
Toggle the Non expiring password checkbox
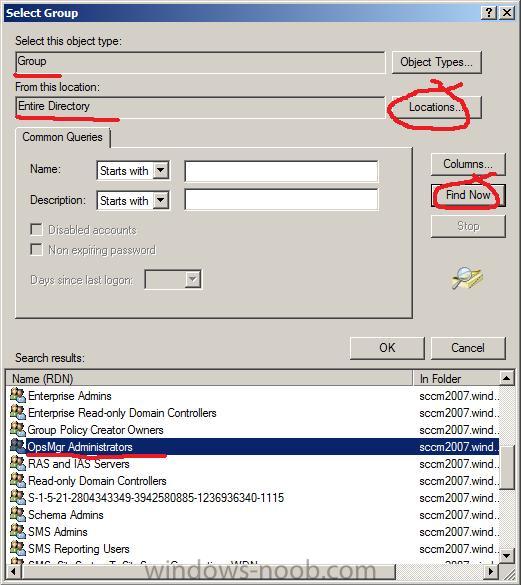tap(36, 249)
